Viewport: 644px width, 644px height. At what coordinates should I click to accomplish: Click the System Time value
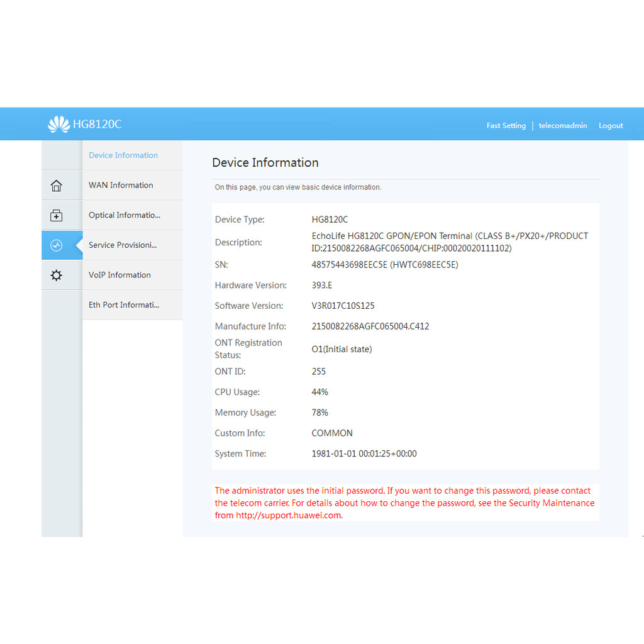(364, 453)
